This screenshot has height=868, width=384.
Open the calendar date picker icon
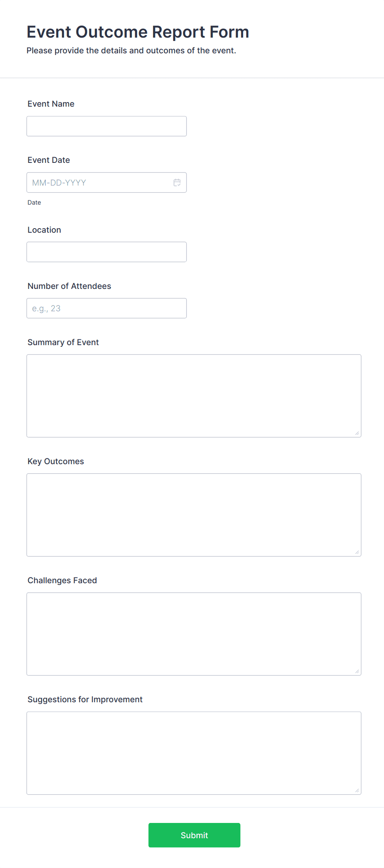click(x=177, y=182)
